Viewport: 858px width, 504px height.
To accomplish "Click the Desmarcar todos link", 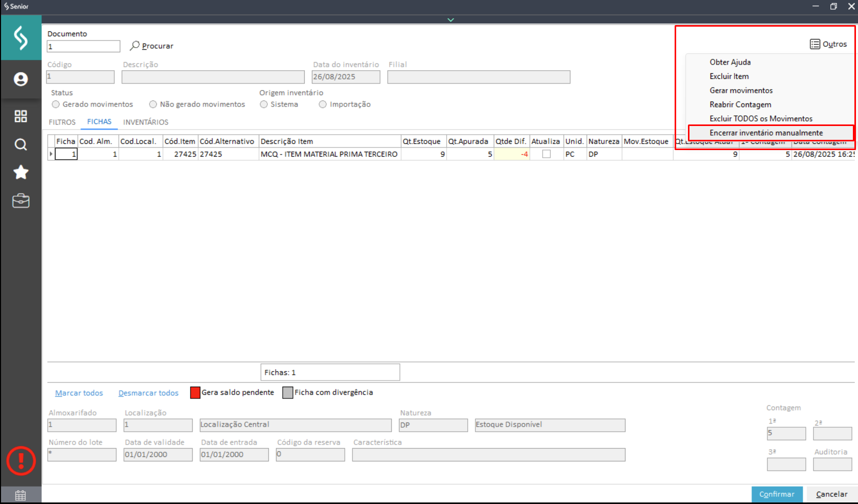I will point(149,393).
